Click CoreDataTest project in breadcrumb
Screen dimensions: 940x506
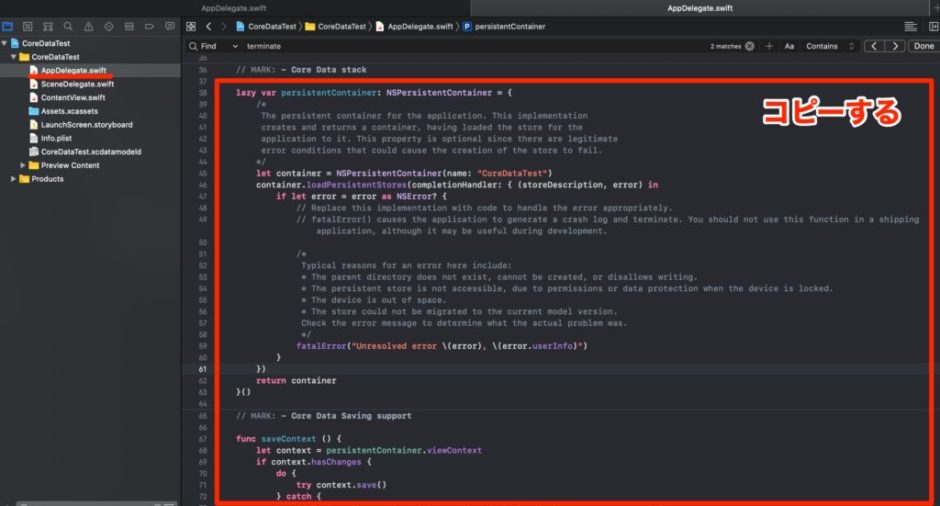tap(267, 26)
